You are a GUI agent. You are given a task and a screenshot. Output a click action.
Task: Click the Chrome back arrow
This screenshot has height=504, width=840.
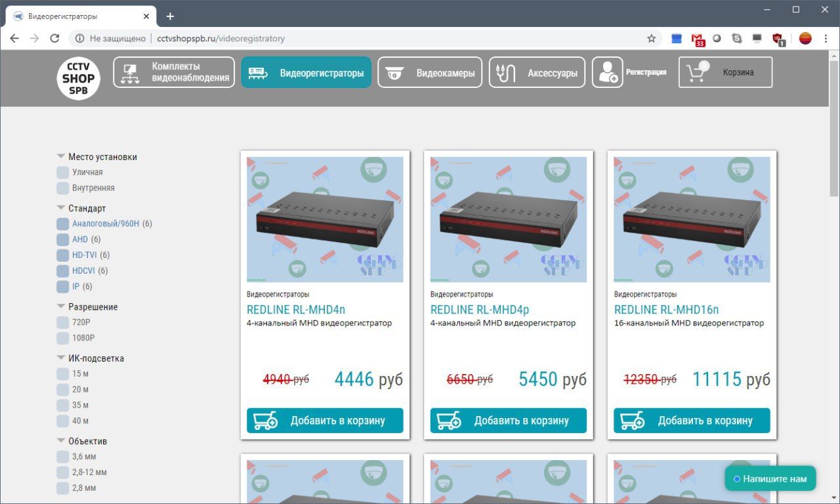(x=14, y=38)
